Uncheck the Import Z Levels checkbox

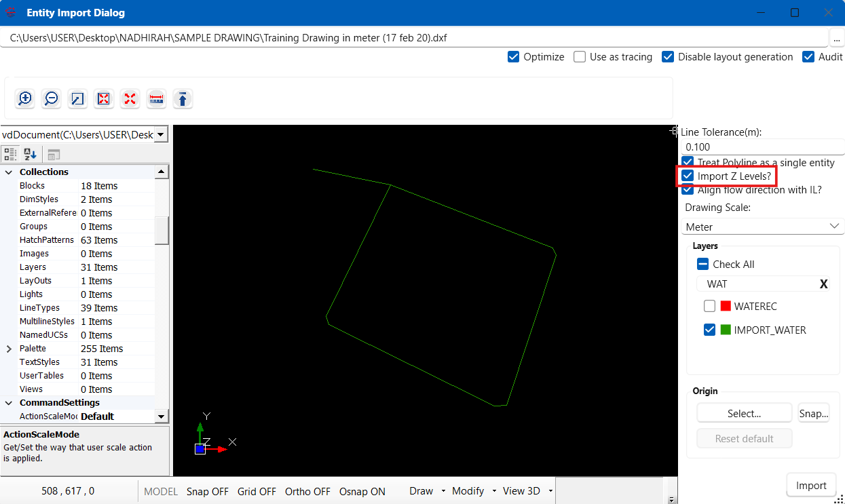click(x=688, y=176)
